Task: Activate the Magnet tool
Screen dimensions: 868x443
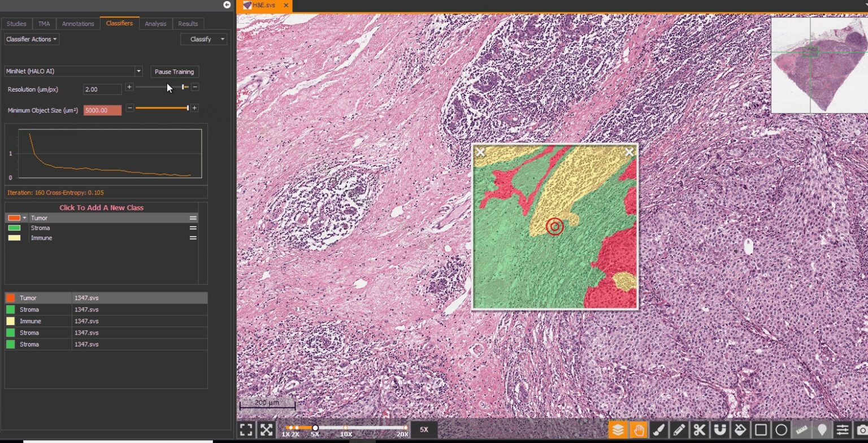Action: point(720,430)
